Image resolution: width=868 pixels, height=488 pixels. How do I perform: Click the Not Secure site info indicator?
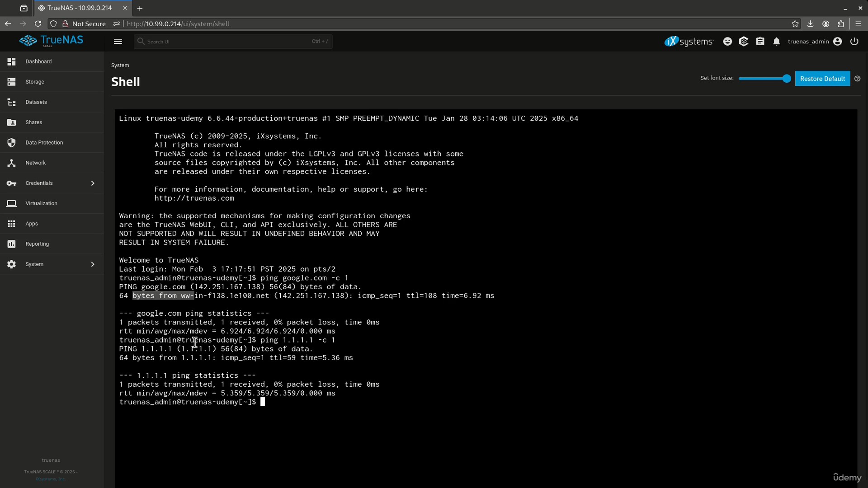tap(84, 24)
